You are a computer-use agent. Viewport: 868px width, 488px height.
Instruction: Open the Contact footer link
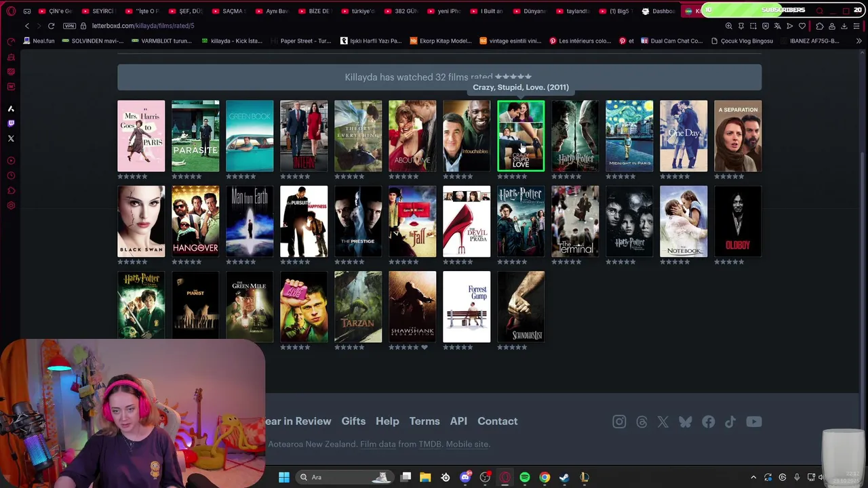(x=497, y=421)
